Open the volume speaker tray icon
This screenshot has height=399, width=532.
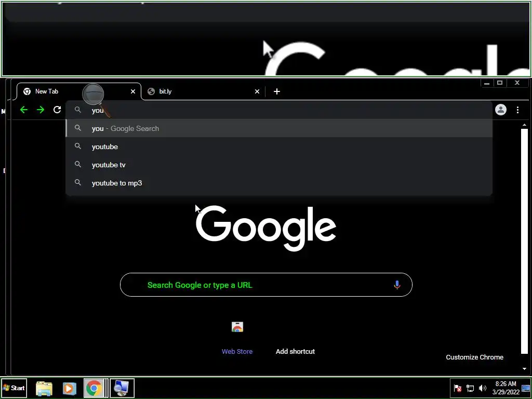tap(482, 388)
